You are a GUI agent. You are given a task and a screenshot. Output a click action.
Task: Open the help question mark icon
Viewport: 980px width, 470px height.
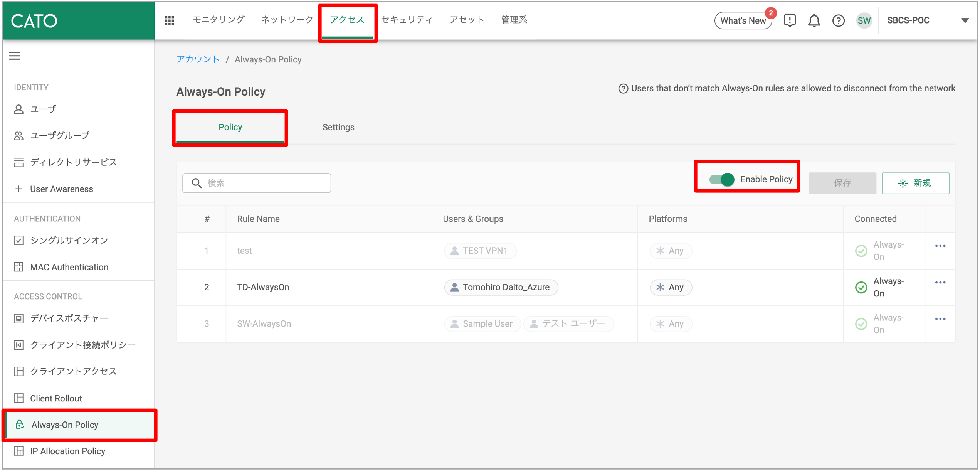tap(839, 20)
